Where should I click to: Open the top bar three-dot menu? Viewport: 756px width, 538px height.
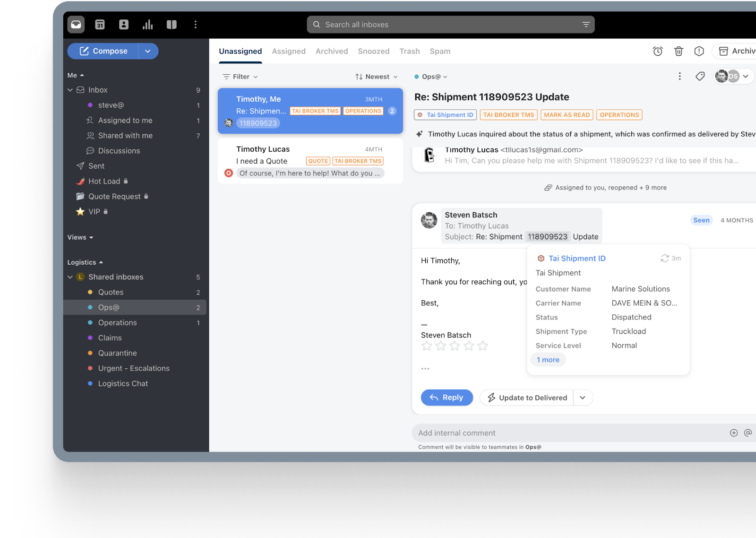[195, 25]
